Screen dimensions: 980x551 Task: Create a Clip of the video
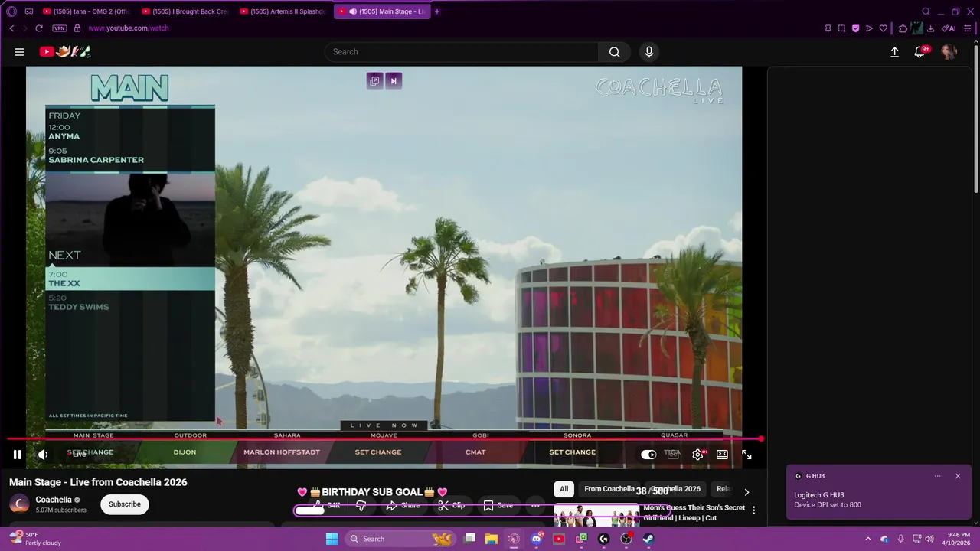coord(452,505)
